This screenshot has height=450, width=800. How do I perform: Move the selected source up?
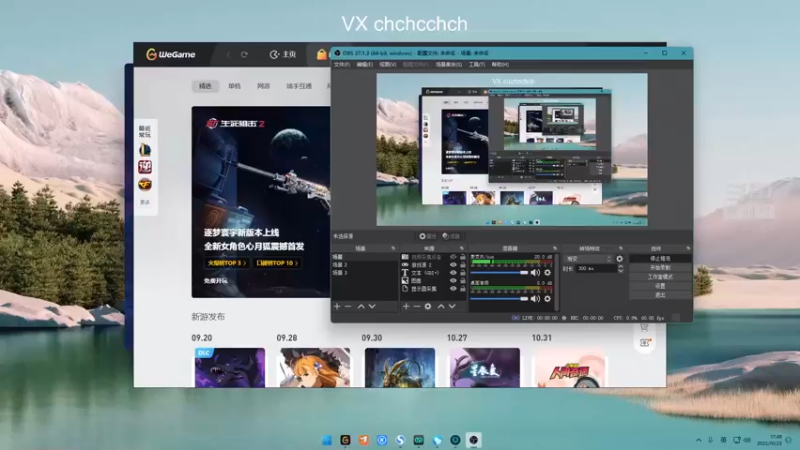441,307
